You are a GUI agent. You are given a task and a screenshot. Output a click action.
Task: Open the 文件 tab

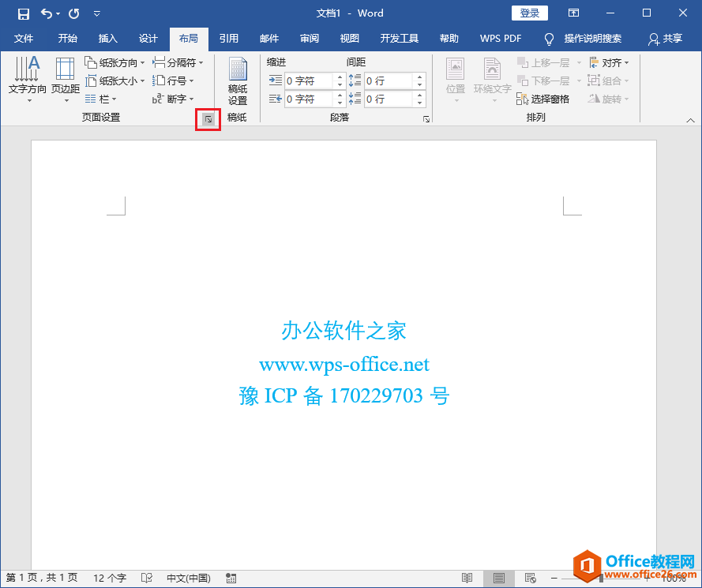(x=23, y=39)
